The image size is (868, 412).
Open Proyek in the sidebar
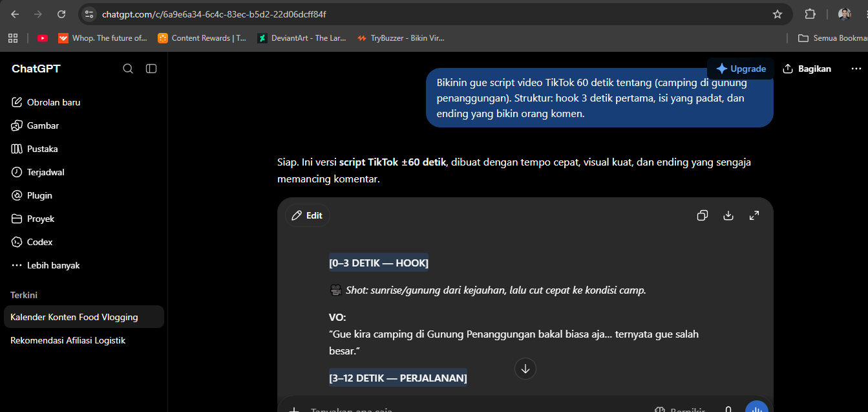click(84, 219)
